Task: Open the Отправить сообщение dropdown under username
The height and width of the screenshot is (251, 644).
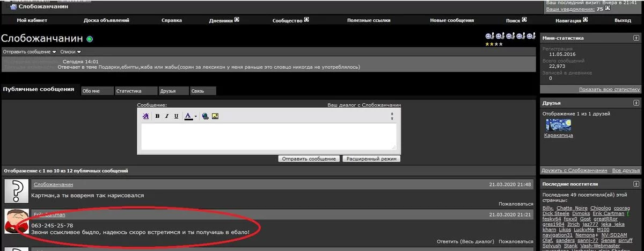Action: coord(30,52)
